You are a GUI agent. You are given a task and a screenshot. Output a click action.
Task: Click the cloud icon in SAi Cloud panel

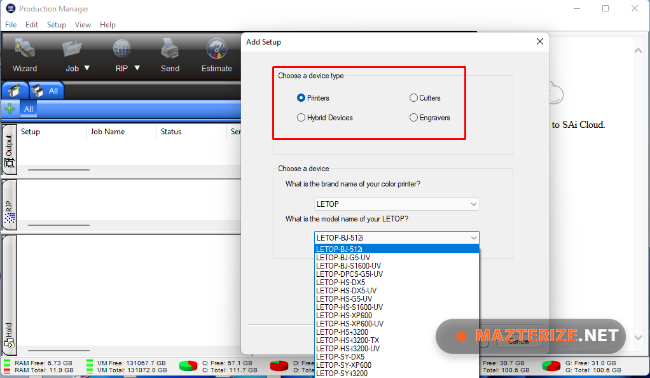click(x=556, y=93)
